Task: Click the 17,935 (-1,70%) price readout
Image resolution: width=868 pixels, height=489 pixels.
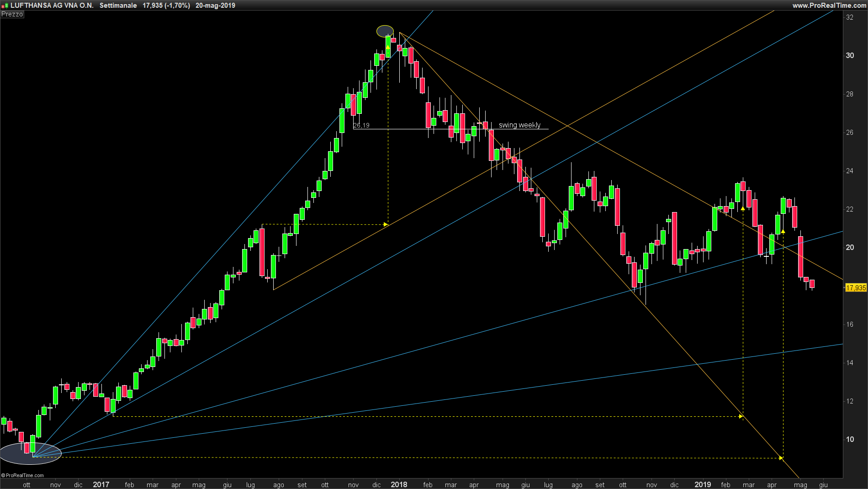Action: tap(166, 5)
